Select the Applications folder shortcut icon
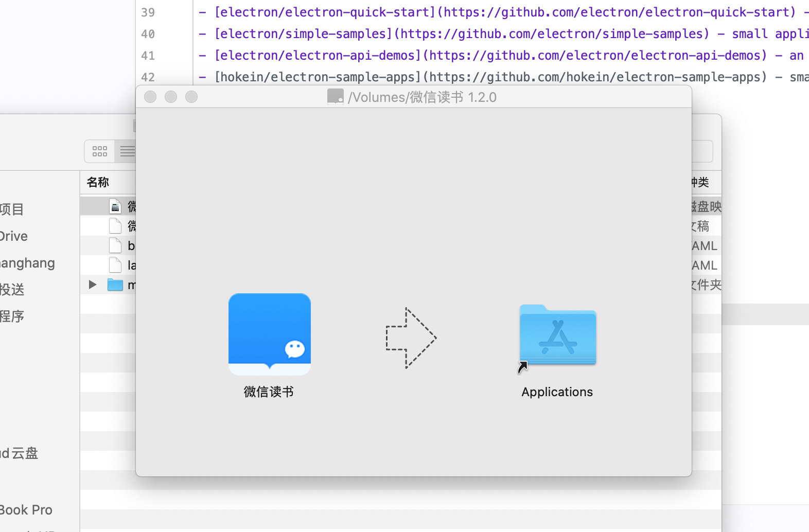The width and height of the screenshot is (809, 532). [558, 335]
